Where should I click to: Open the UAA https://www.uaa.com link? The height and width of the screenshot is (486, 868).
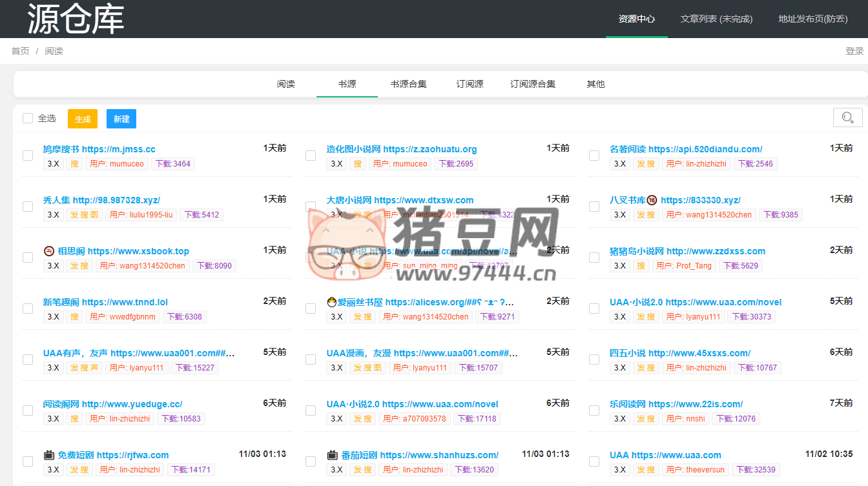[665, 455]
